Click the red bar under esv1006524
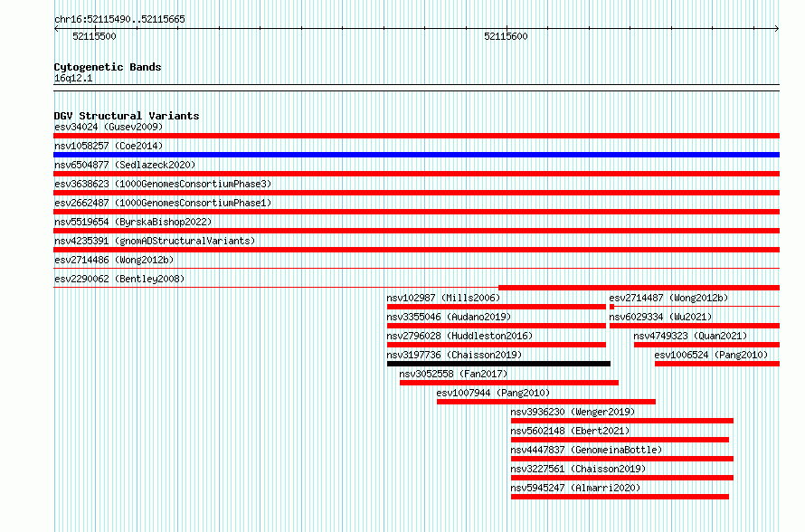This screenshot has height=532, width=805. (x=717, y=364)
